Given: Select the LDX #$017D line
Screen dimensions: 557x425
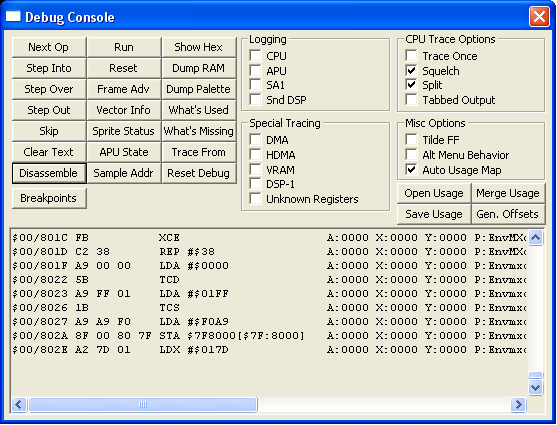Looking at the screenshot, I should [x=269, y=350].
